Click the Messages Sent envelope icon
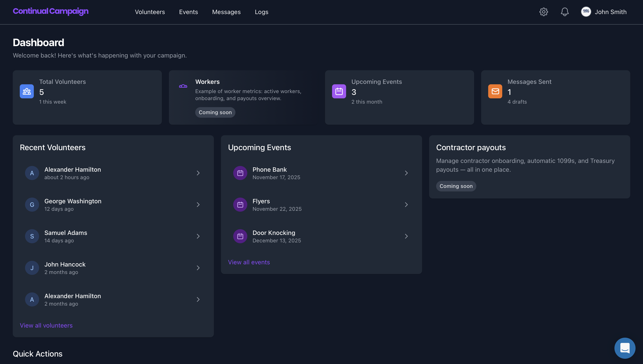The height and width of the screenshot is (364, 643). click(495, 91)
